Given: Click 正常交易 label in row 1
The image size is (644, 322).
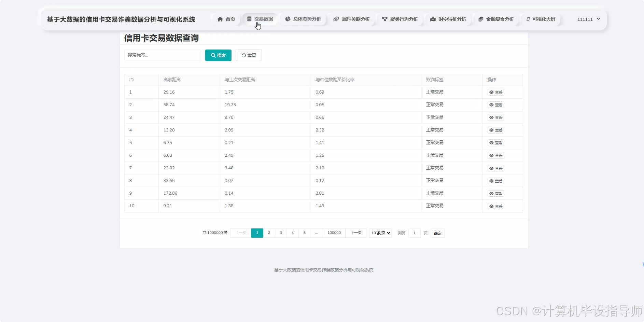Looking at the screenshot, I should [435, 92].
